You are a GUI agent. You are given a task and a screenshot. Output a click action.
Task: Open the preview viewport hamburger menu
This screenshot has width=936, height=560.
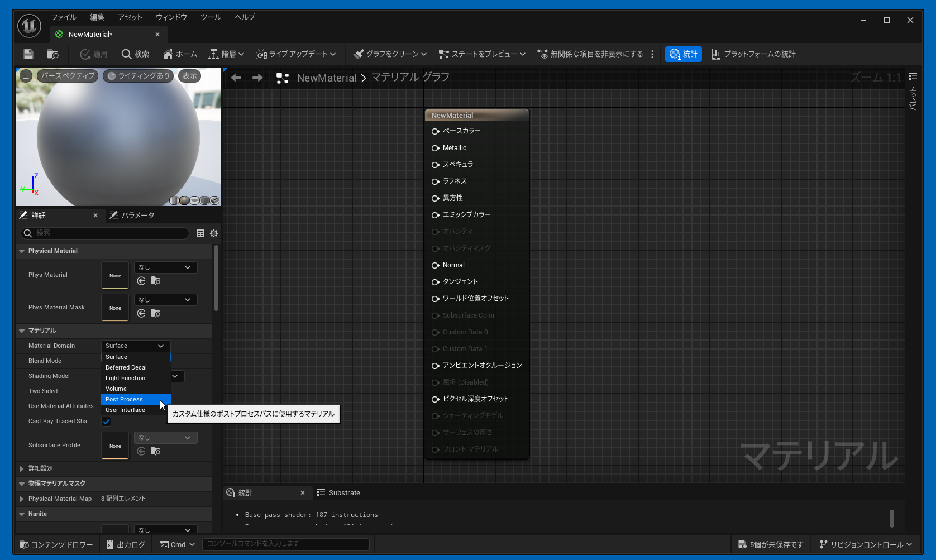point(26,76)
